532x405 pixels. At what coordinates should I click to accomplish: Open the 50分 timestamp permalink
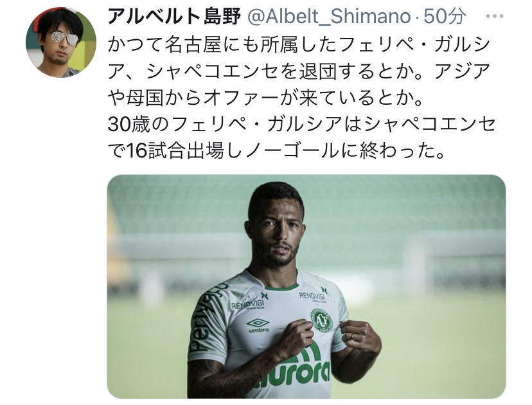click(x=445, y=16)
